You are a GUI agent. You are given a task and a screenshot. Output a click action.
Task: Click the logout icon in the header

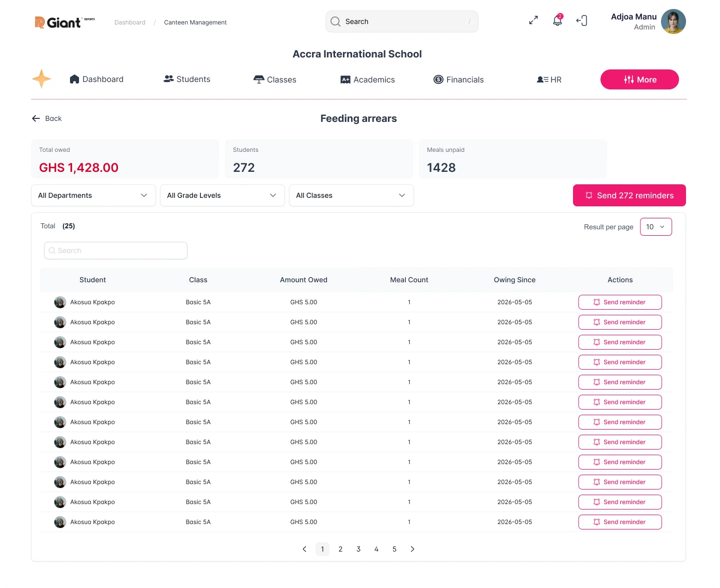(x=581, y=20)
